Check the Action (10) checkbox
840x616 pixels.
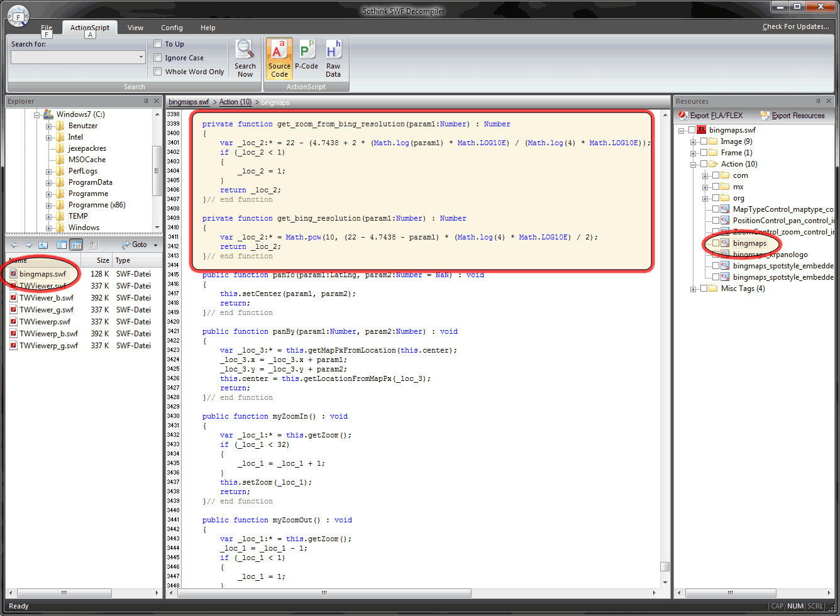(704, 164)
